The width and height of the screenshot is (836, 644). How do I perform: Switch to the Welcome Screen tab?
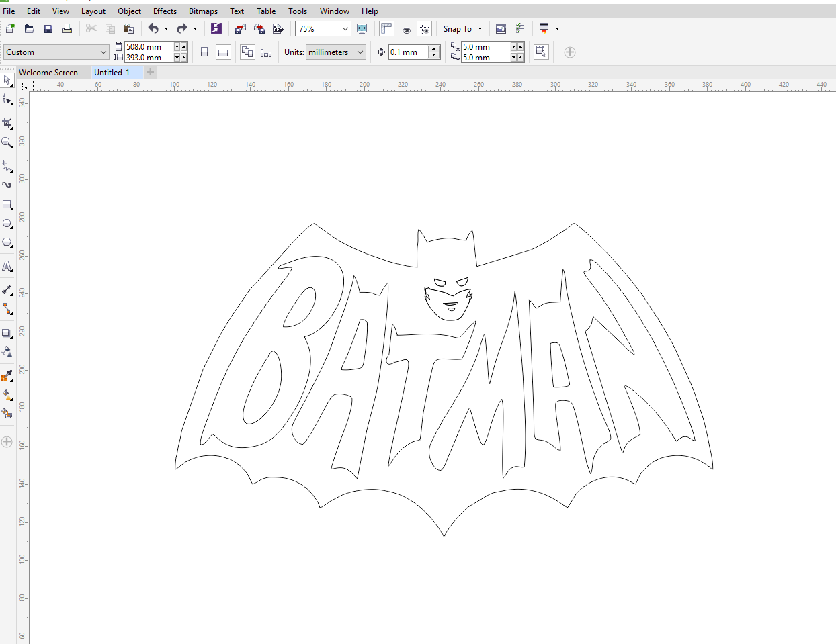click(48, 73)
